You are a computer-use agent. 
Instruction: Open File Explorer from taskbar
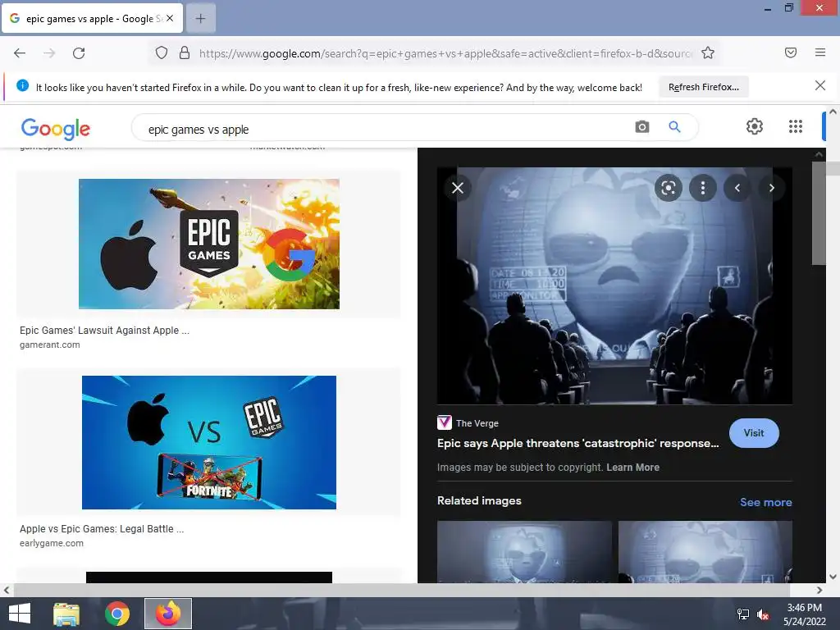click(x=66, y=614)
